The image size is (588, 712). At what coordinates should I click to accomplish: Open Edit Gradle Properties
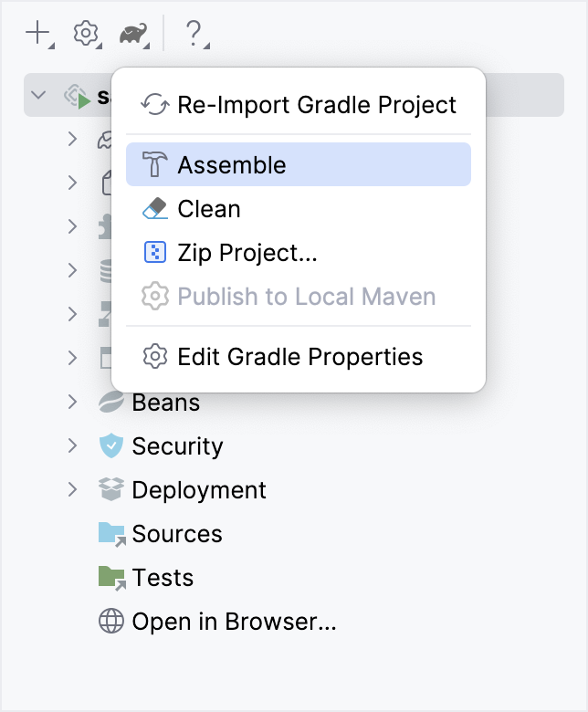[x=299, y=357]
